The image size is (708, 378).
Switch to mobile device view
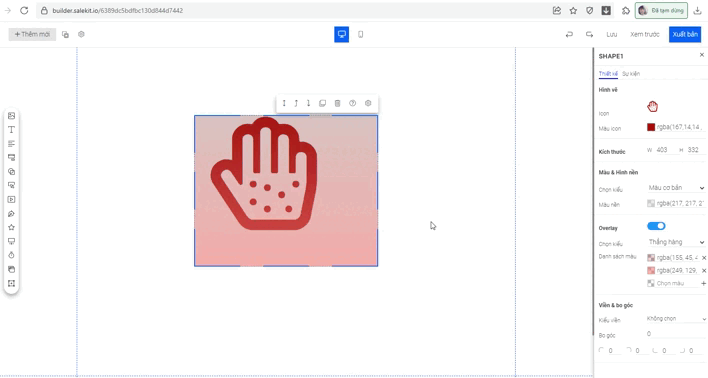pos(360,34)
